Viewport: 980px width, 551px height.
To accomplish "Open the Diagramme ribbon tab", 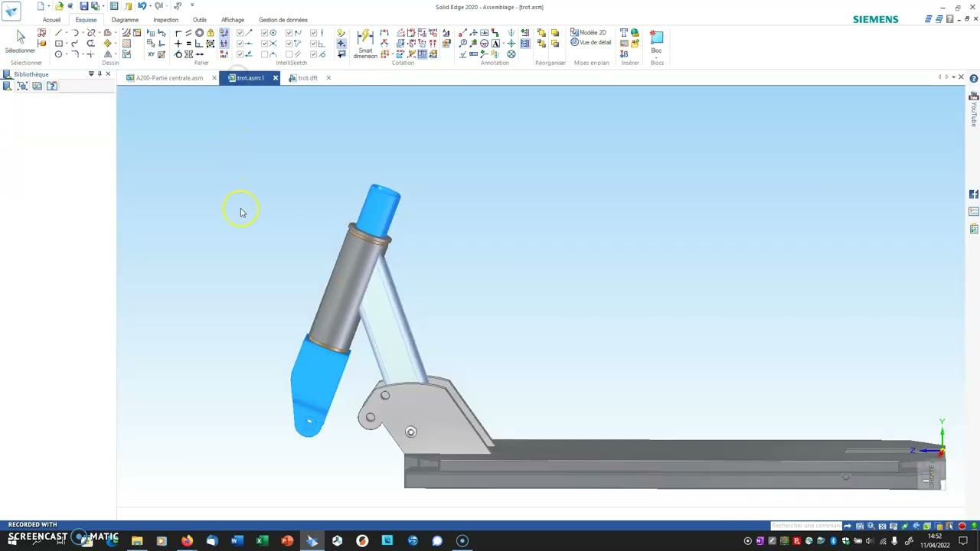I will click(x=125, y=20).
